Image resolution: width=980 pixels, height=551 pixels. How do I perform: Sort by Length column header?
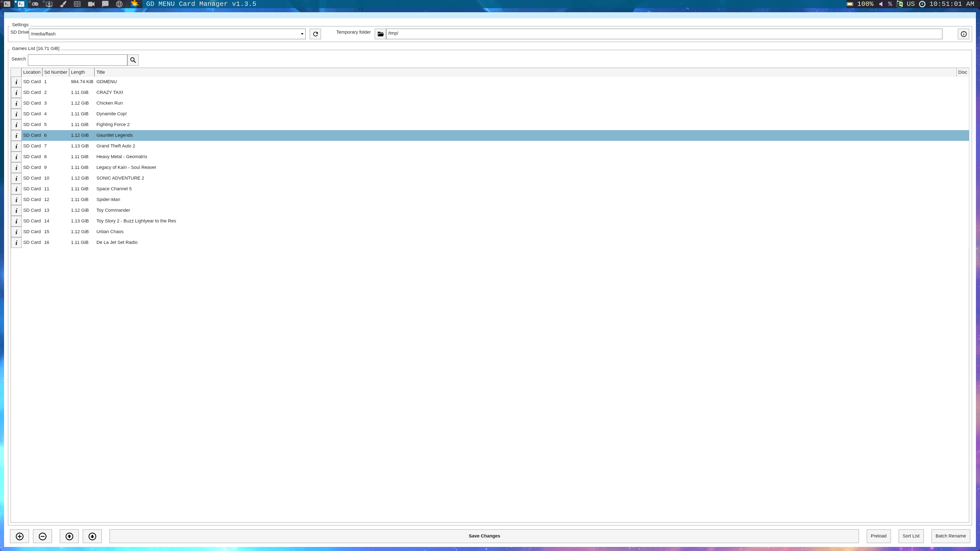tap(81, 72)
